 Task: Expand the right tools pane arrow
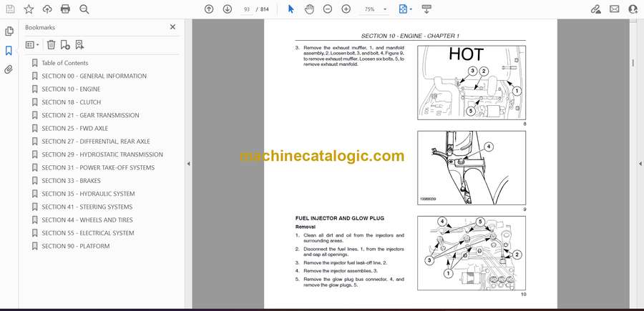pos(640,164)
